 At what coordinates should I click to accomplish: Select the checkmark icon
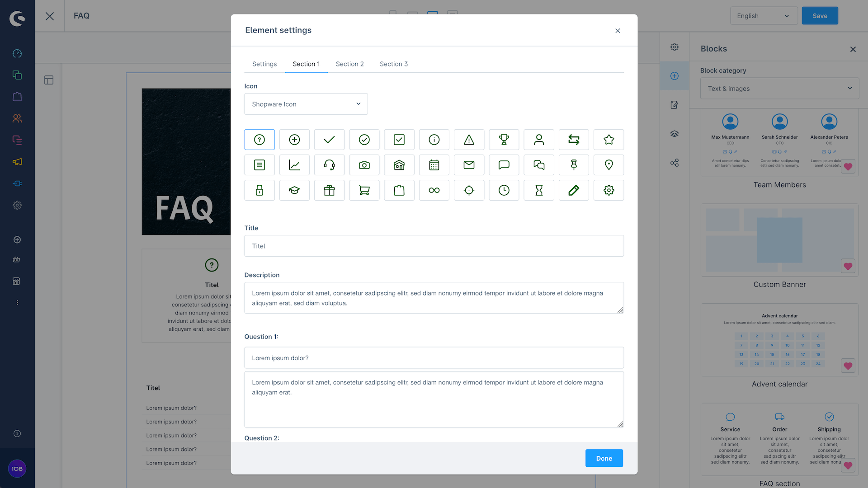point(329,140)
